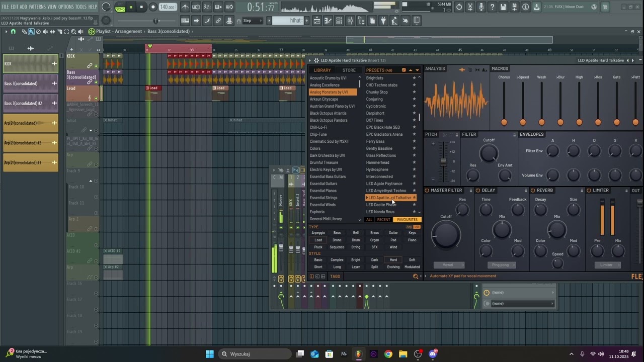The height and width of the screenshot is (362, 644).
Task: Click the countdown before recording icon
Action: point(207,7)
